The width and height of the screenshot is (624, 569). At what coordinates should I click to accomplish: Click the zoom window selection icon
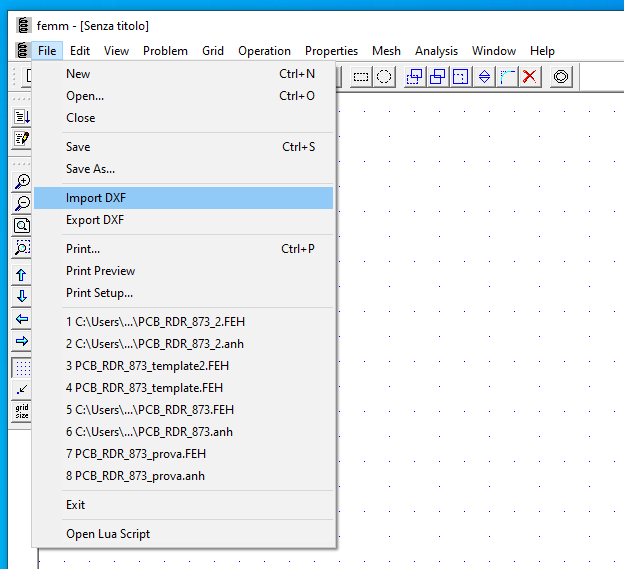click(21, 247)
